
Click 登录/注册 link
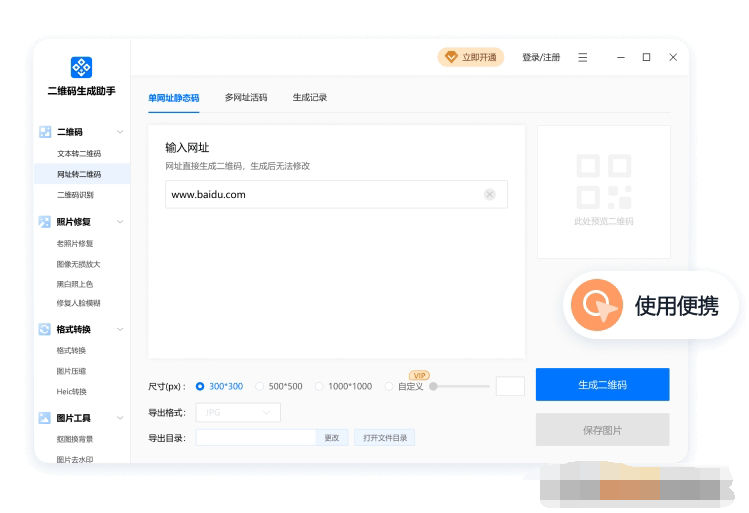(541, 57)
